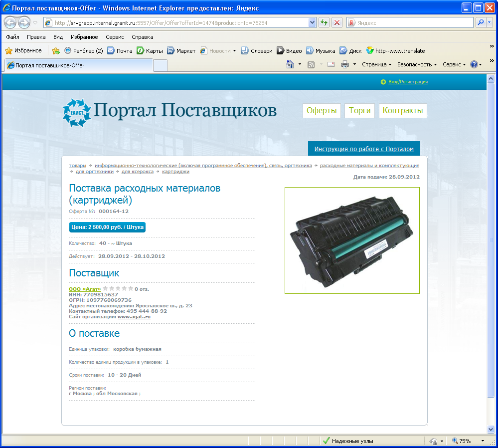Click the add to favorites bar icon
This screenshot has width=498, height=448.
pos(55,50)
